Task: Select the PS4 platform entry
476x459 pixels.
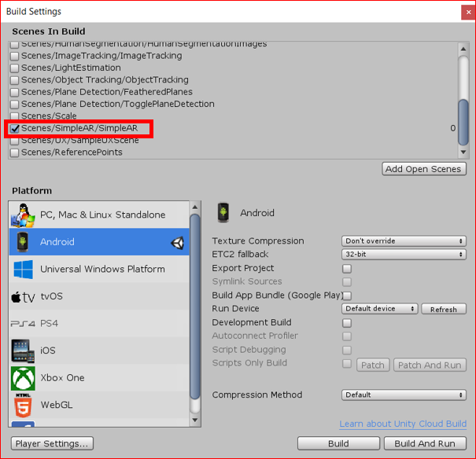Action: (99, 324)
